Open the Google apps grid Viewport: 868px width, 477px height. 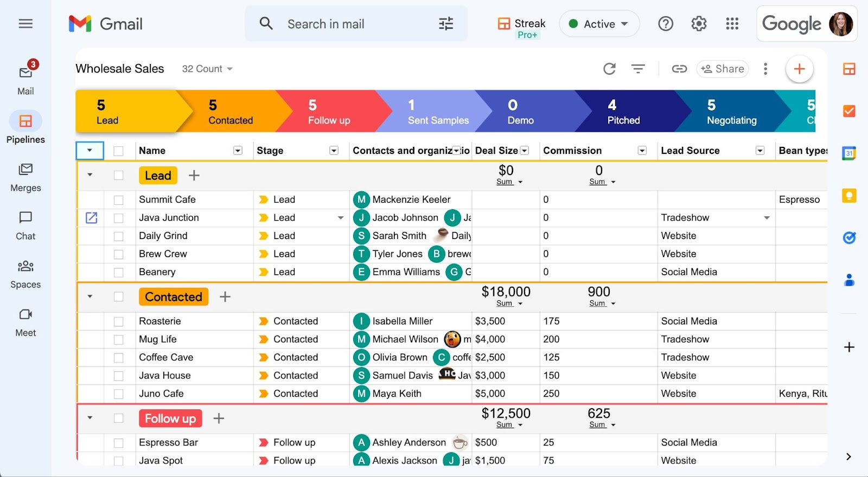[x=732, y=24]
